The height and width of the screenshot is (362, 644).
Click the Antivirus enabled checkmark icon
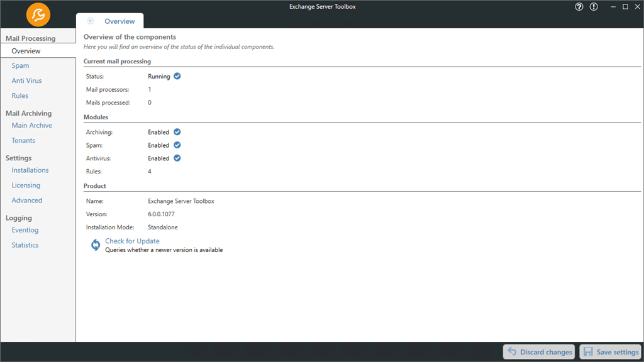[x=177, y=158]
